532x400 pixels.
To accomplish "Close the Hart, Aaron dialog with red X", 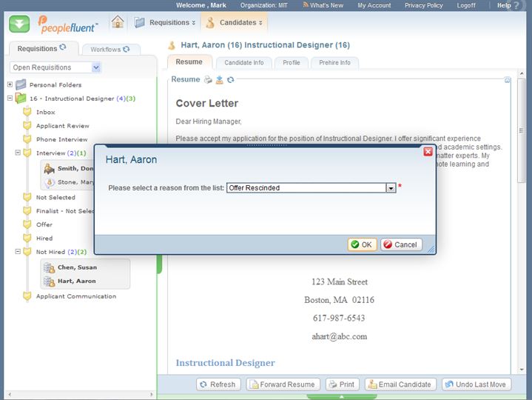I will (428, 151).
